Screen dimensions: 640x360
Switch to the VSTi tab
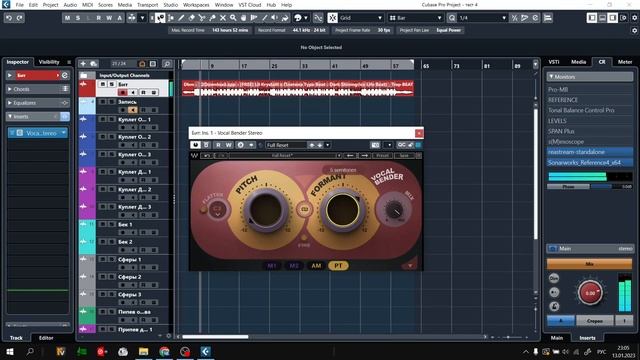[554, 62]
